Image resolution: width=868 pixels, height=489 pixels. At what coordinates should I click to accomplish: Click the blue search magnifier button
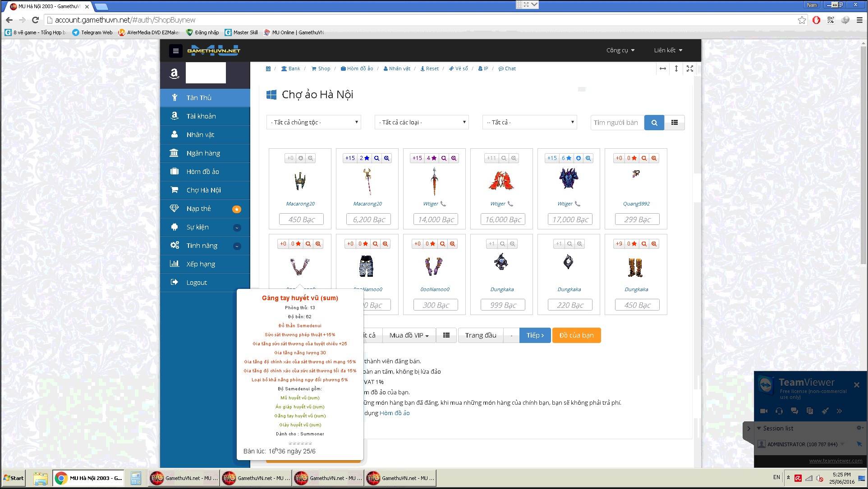pyautogui.click(x=654, y=123)
